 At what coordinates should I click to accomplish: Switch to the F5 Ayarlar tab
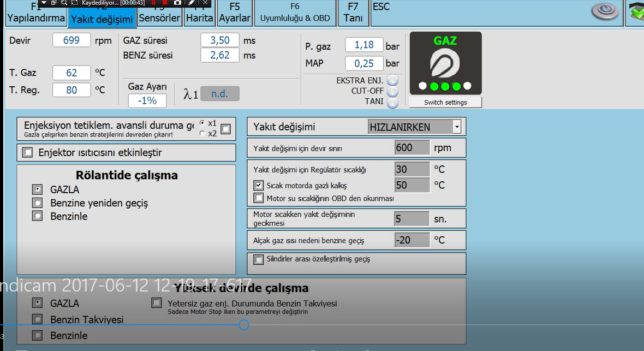coord(235,13)
